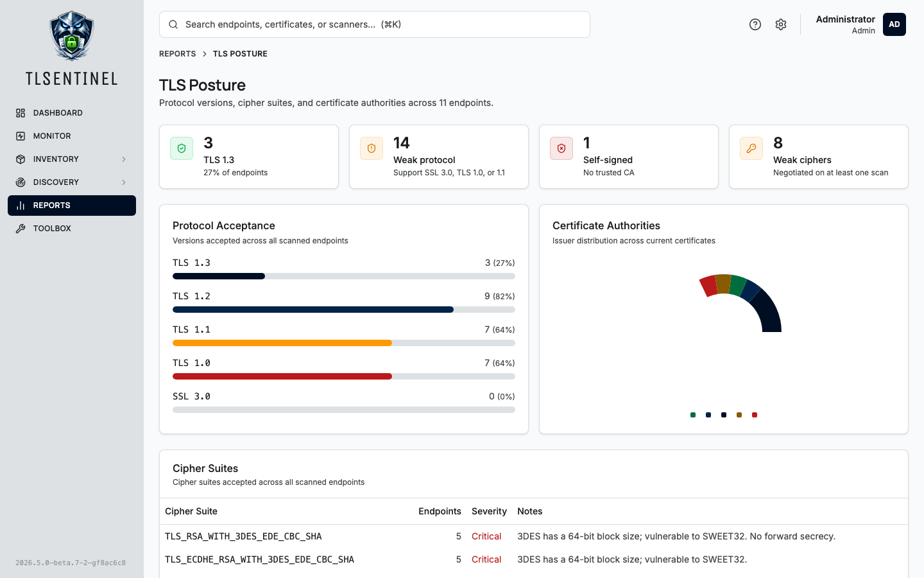Image resolution: width=924 pixels, height=578 pixels.
Task: Click the Severity column header
Action: coord(489,511)
